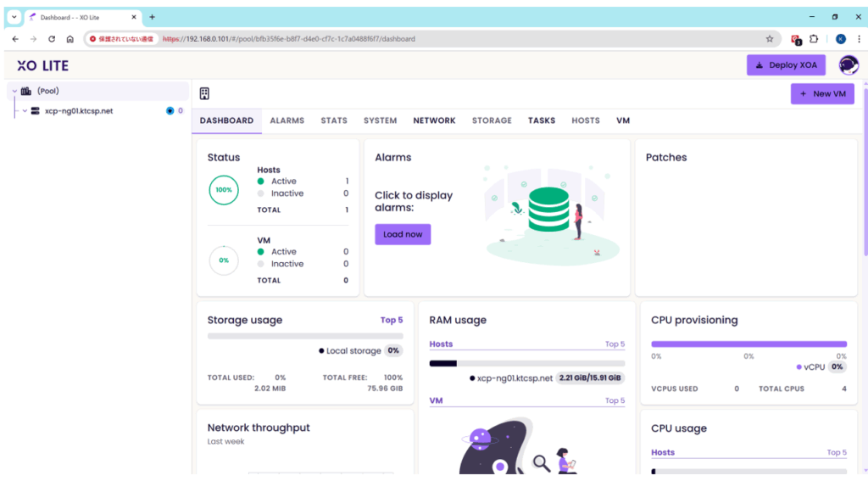Image resolution: width=868 pixels, height=481 pixels.
Task: Open the browser tab list dropdown
Action: pos(14,17)
